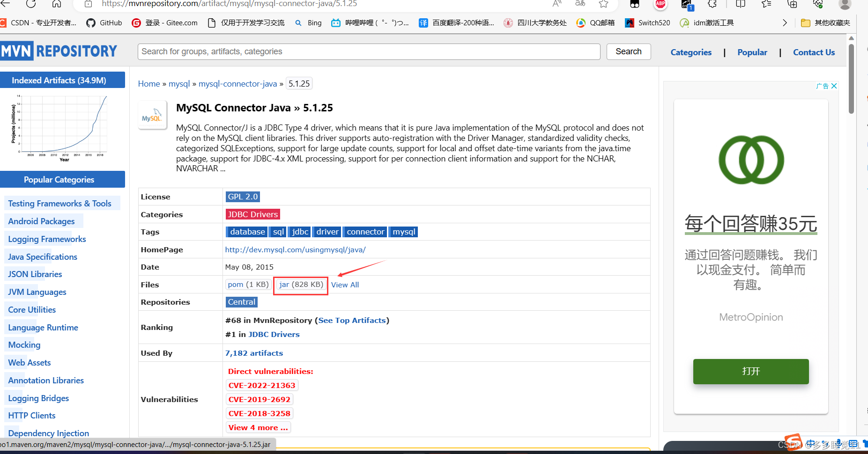This screenshot has width=868, height=454.
Task: Open the favorites list icon
Action: point(766,4)
